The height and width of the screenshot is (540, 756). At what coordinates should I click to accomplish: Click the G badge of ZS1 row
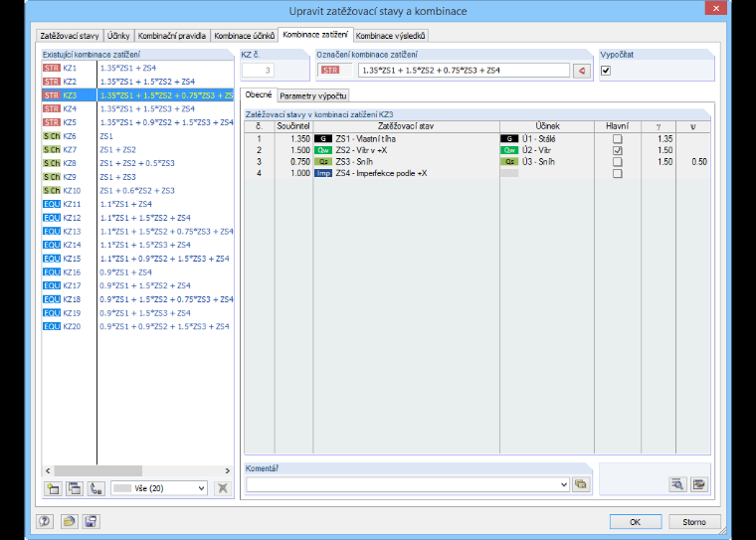323,139
